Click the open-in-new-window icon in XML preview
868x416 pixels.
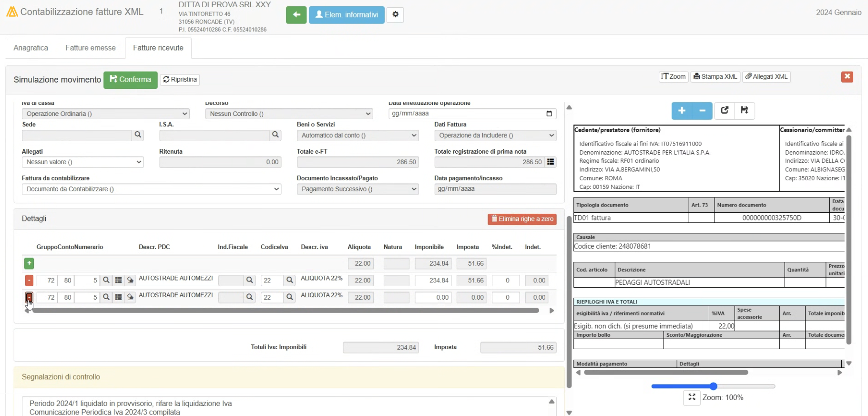click(725, 111)
